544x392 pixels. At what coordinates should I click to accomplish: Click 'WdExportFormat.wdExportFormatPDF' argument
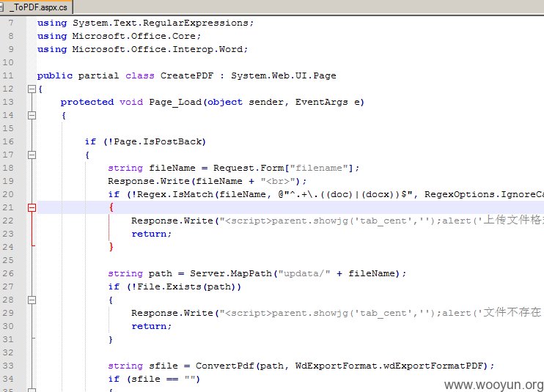(x=389, y=366)
